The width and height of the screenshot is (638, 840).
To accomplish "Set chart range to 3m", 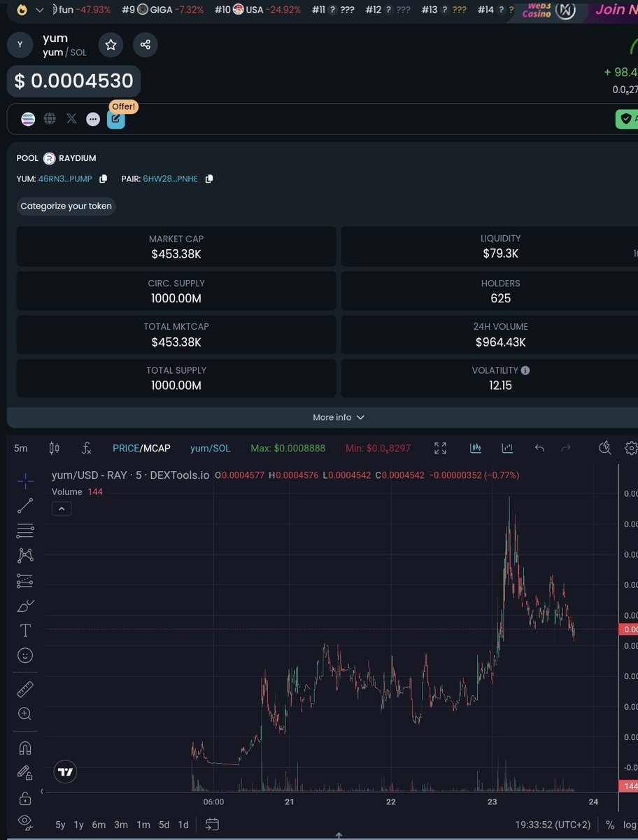I will coord(121,825).
